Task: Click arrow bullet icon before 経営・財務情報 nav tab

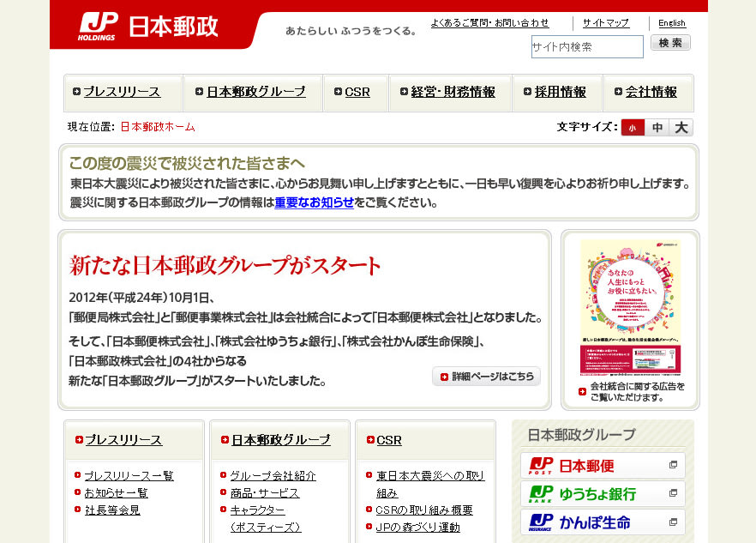Action: pyautogui.click(x=404, y=91)
